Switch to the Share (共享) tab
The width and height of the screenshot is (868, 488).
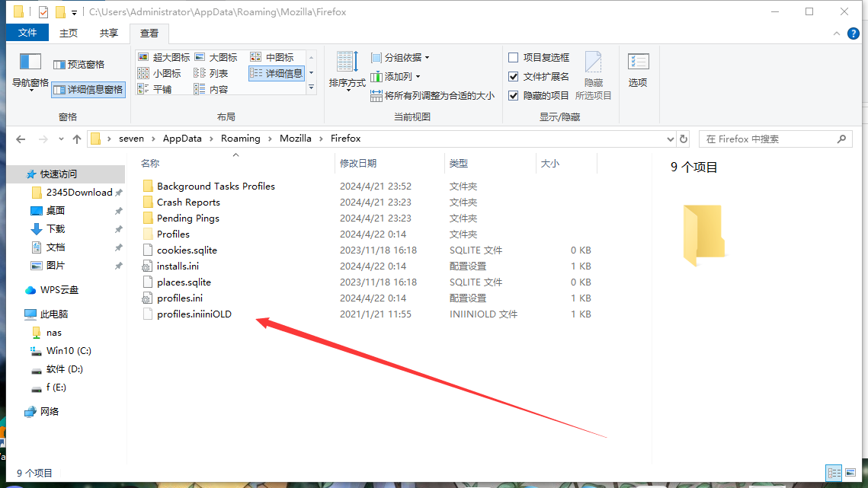coord(108,33)
